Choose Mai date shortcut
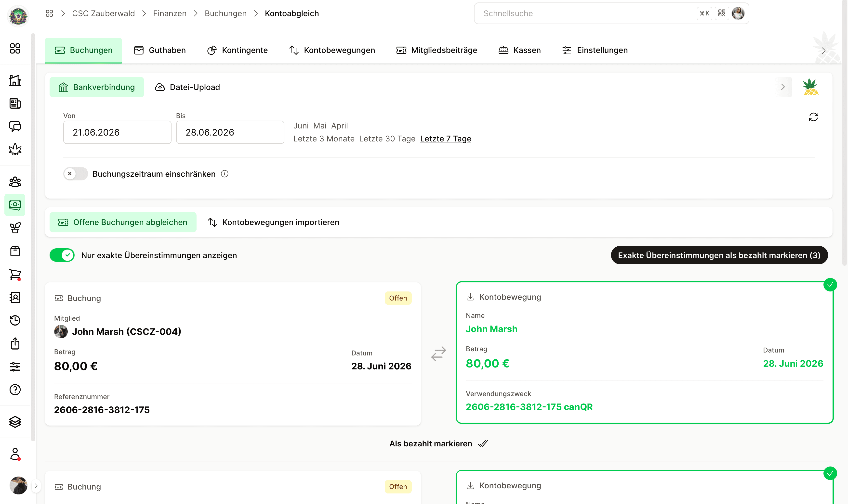This screenshot has width=848, height=504. point(320,126)
